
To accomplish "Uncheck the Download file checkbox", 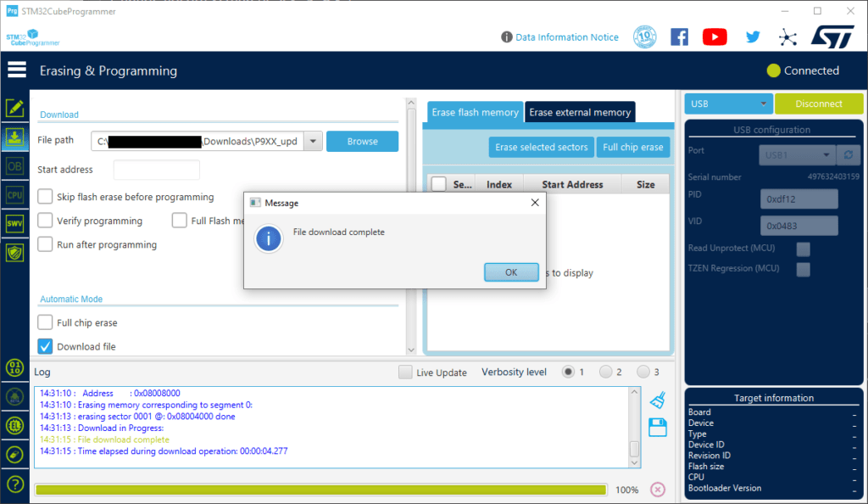I will click(46, 346).
